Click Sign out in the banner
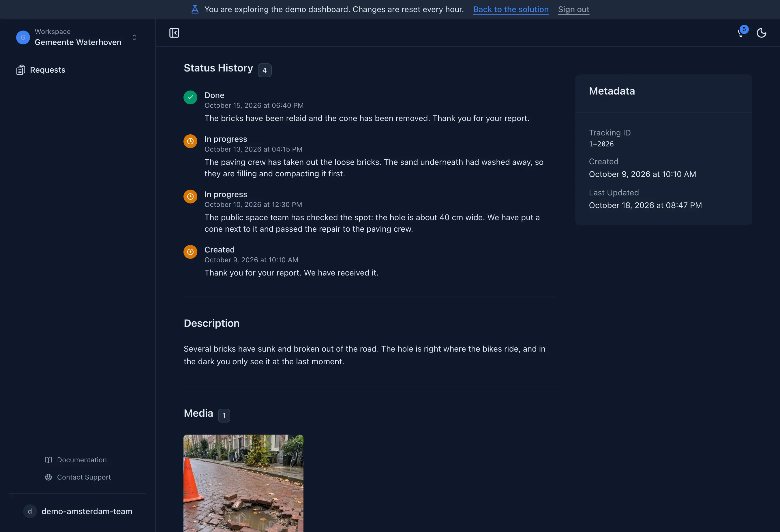 point(573,10)
